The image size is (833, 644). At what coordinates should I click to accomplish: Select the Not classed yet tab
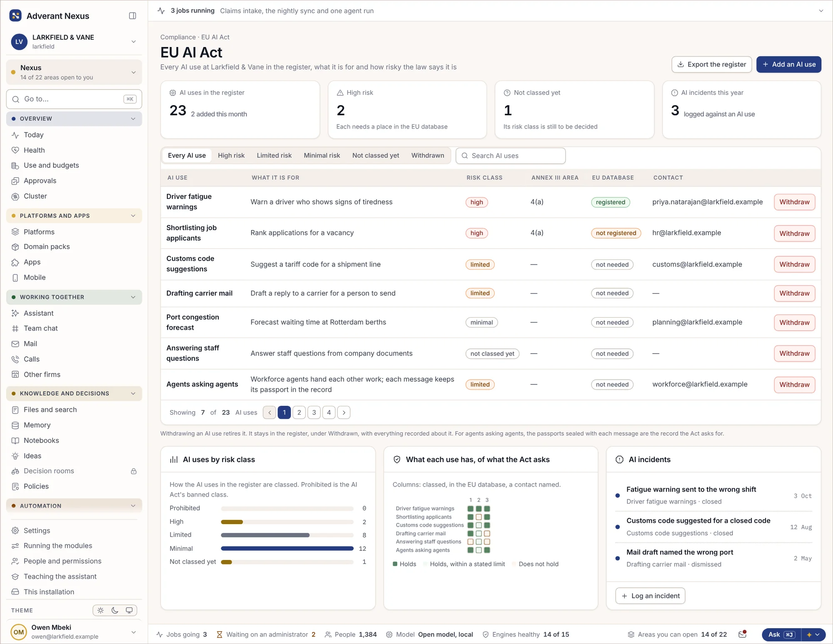[x=376, y=155]
